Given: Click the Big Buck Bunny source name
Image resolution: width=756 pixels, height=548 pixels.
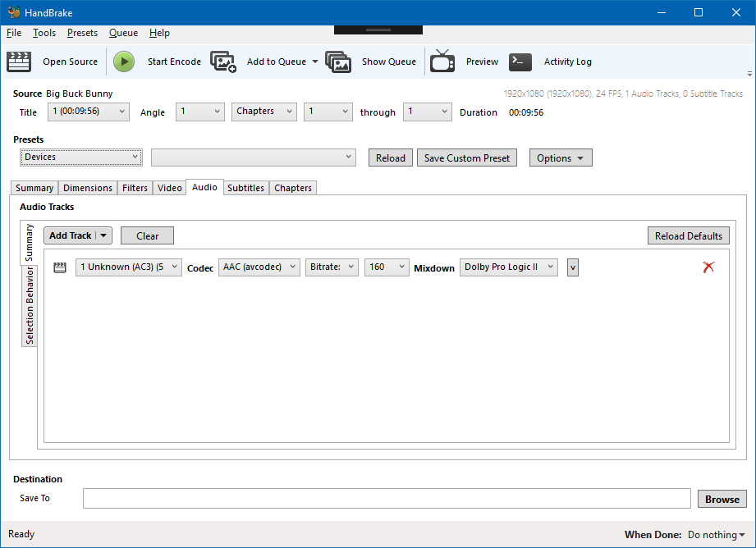Looking at the screenshot, I should point(79,94).
